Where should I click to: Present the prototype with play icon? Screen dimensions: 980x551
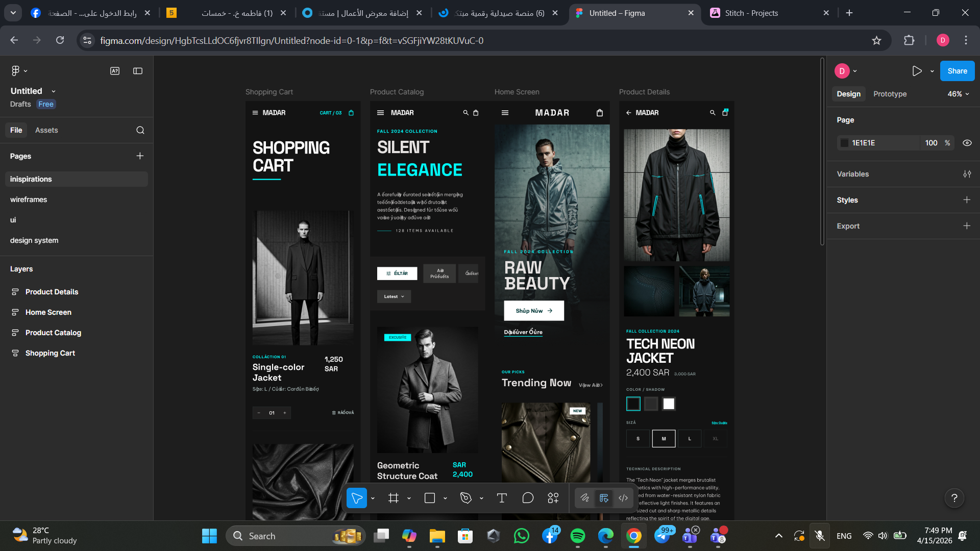(917, 71)
